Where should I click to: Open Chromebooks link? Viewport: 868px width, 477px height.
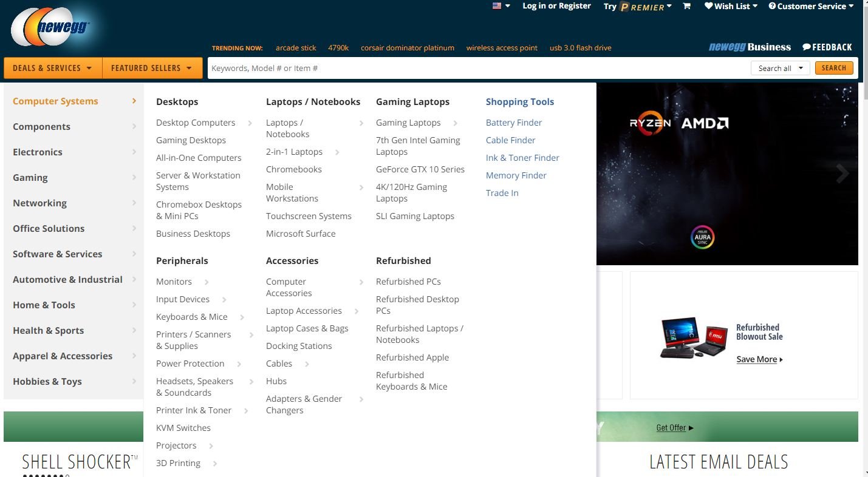click(x=294, y=169)
